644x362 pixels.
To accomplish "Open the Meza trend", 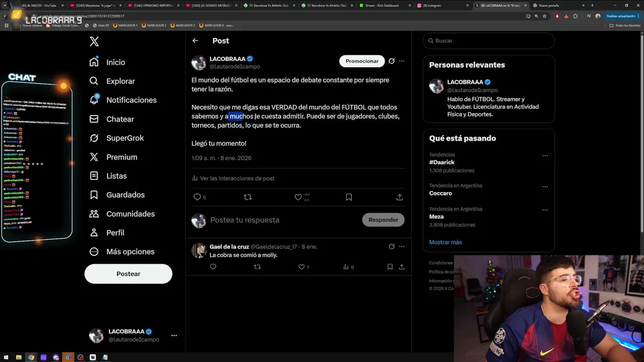I will click(436, 217).
